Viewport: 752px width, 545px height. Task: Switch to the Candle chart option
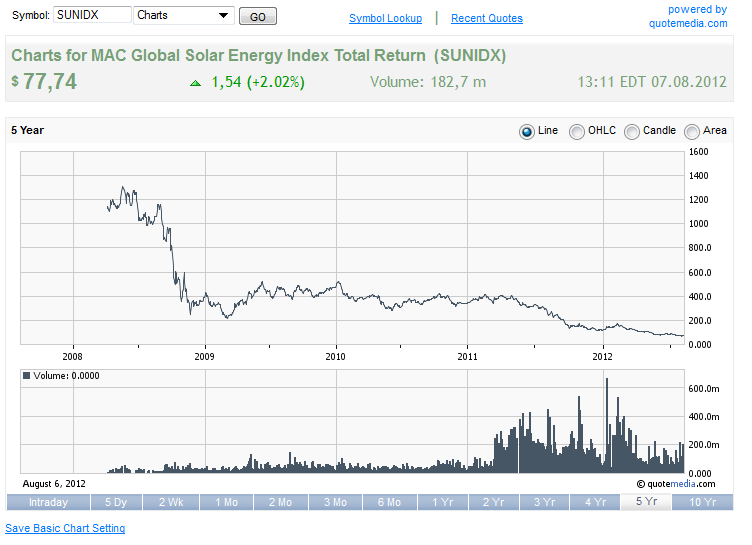pyautogui.click(x=632, y=131)
